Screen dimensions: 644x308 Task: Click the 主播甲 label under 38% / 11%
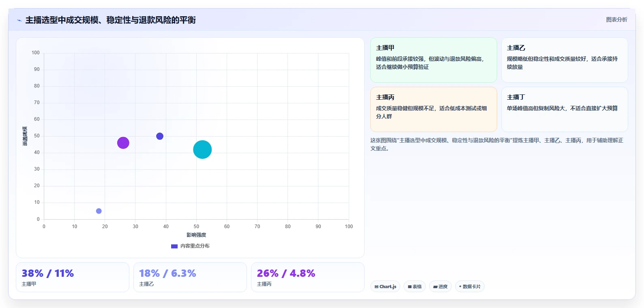point(29,284)
